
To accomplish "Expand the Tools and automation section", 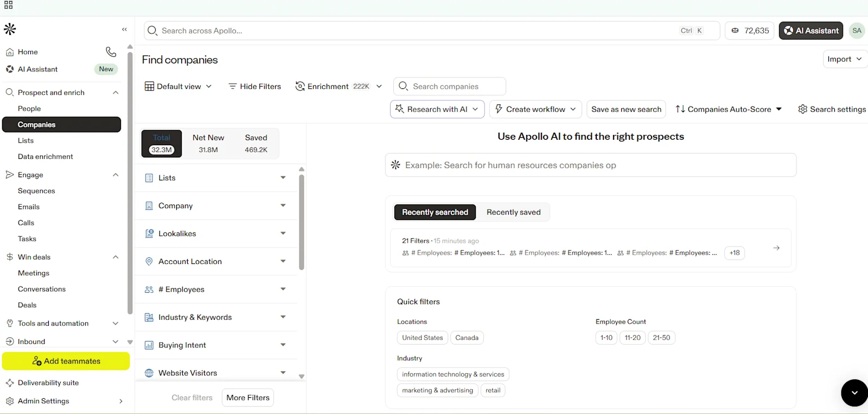I will click(x=115, y=324).
